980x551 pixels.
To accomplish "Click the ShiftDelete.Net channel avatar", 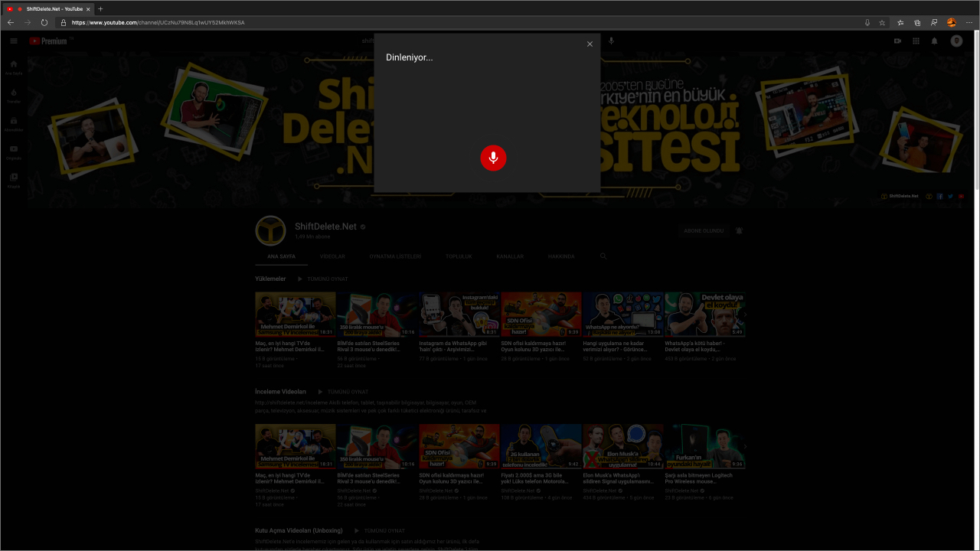I will point(270,230).
